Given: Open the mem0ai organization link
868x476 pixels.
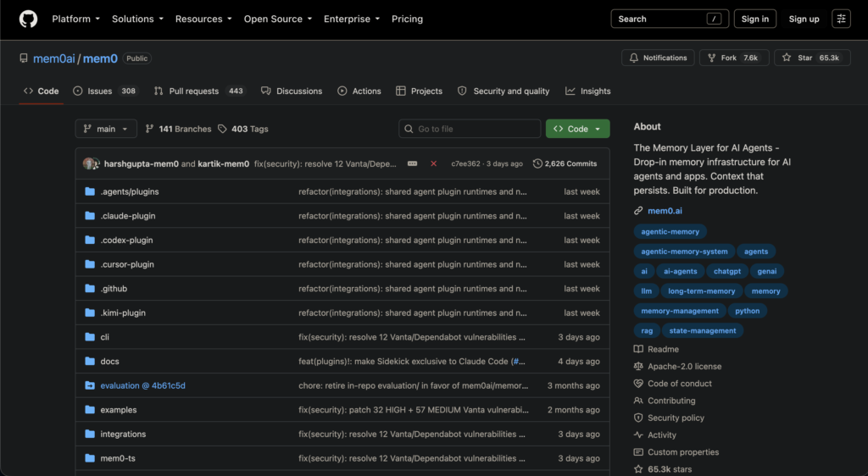Looking at the screenshot, I should [53, 58].
